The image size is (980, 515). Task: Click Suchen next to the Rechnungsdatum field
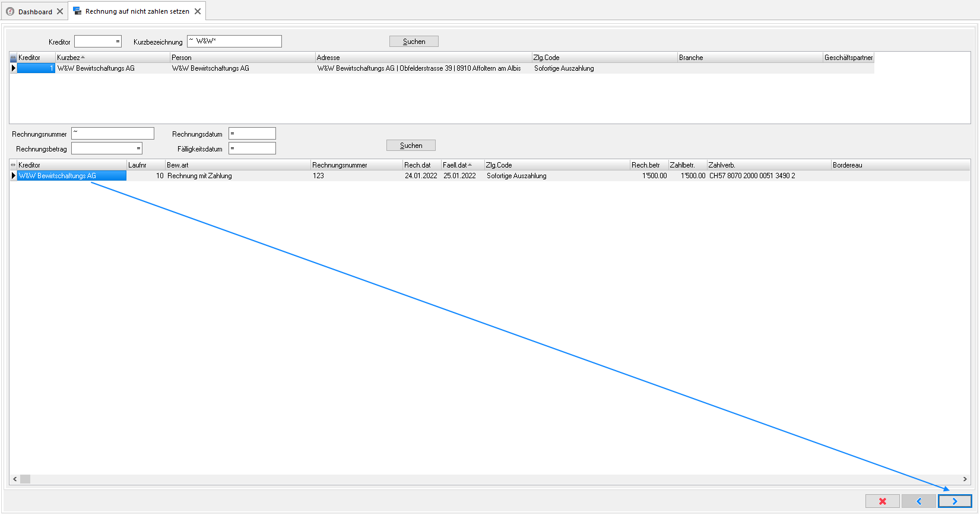[x=411, y=146]
